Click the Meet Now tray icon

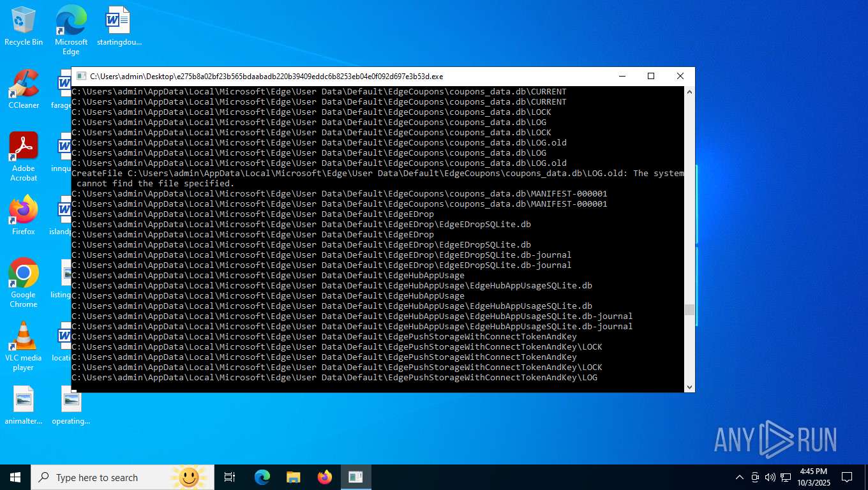coord(755,477)
